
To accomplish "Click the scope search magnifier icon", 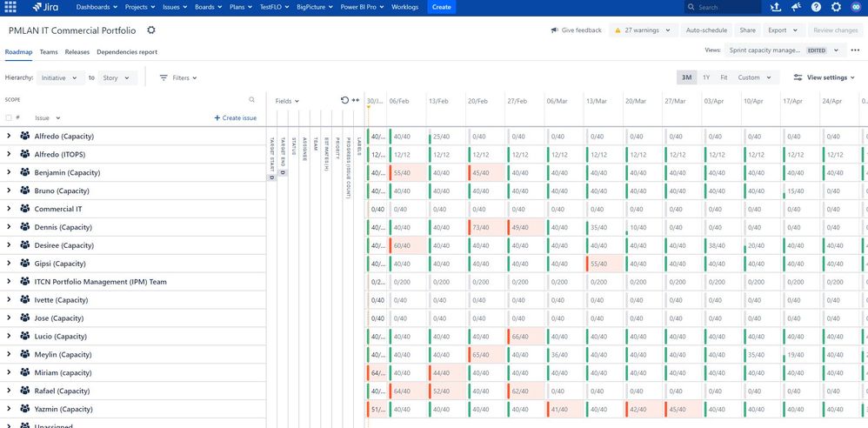I will [x=252, y=100].
